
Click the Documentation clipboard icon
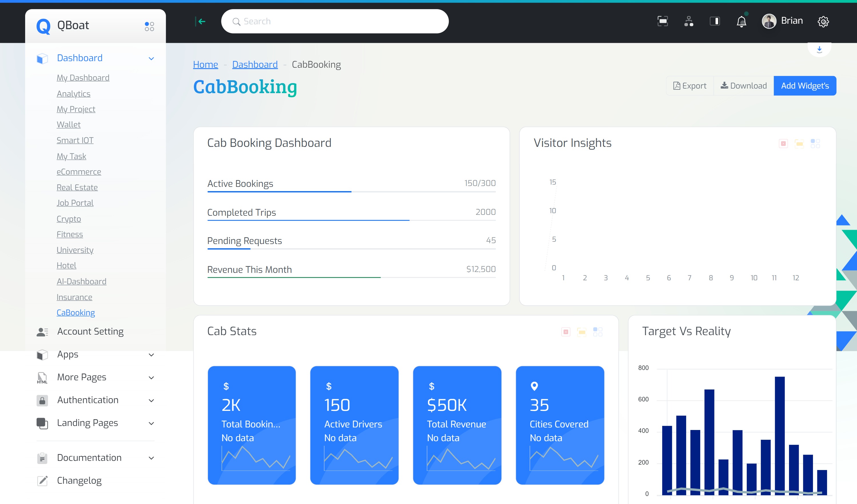click(42, 458)
